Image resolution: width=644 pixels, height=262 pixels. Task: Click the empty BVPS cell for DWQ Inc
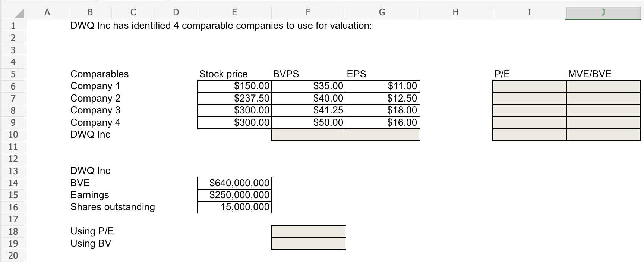click(x=307, y=135)
